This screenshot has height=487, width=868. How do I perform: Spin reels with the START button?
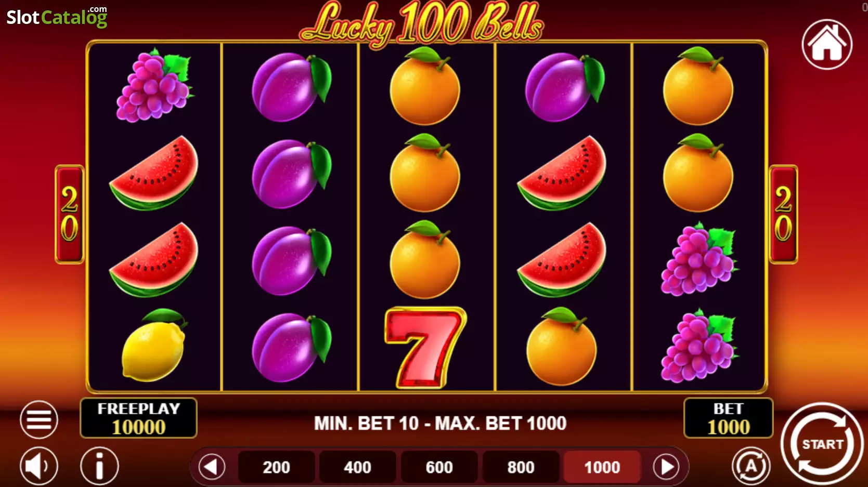point(822,444)
